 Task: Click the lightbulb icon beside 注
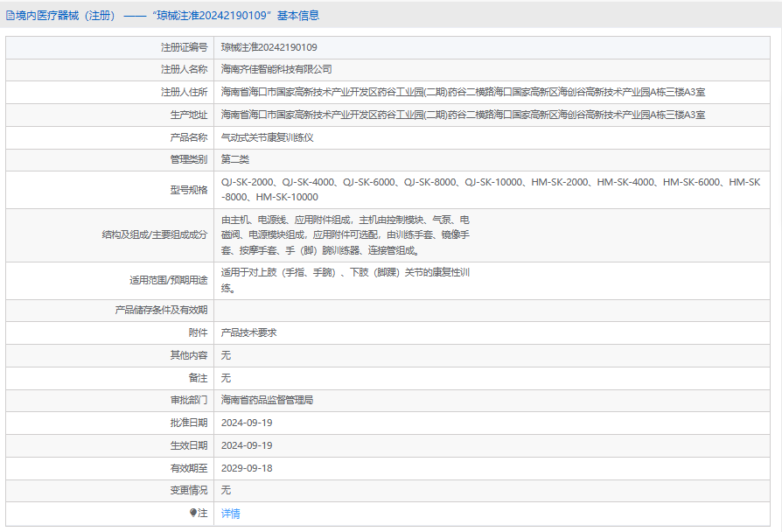point(193,514)
